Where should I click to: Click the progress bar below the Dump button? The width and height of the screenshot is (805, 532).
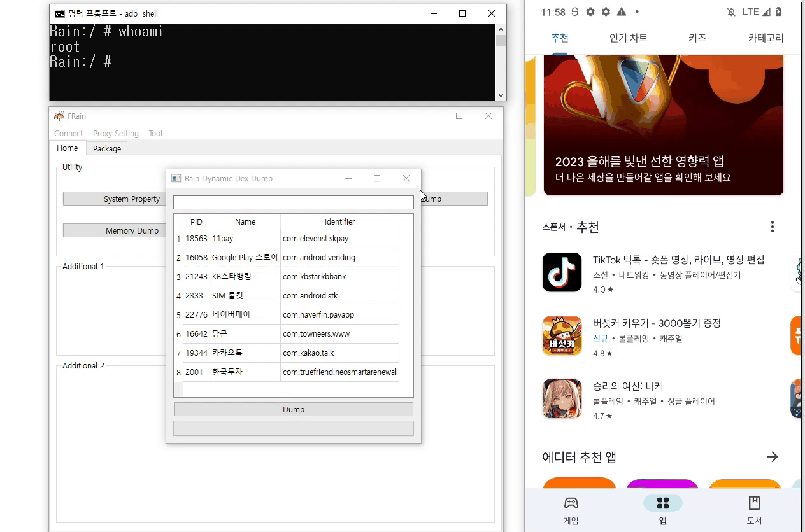(294, 428)
